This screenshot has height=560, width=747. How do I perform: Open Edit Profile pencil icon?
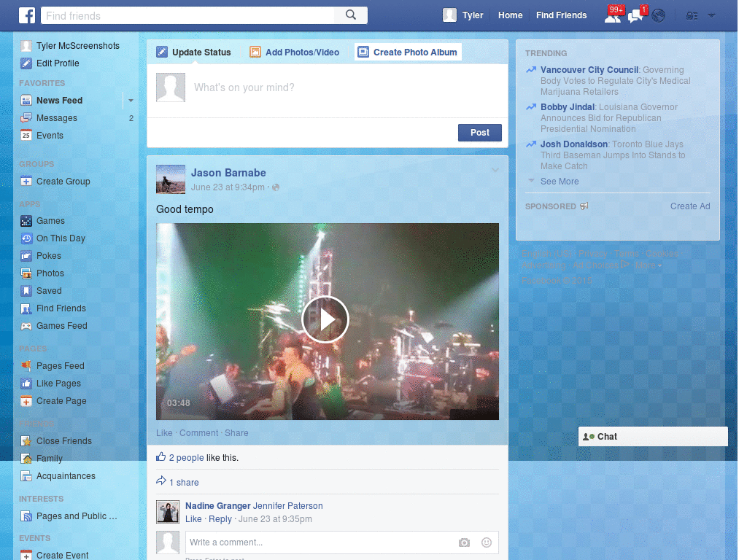point(26,63)
